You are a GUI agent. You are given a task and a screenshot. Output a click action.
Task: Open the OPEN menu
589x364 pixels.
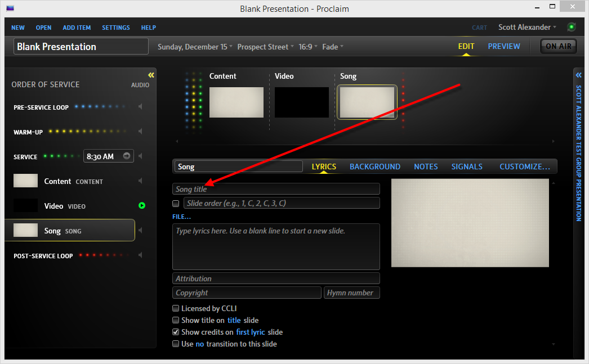pyautogui.click(x=43, y=28)
